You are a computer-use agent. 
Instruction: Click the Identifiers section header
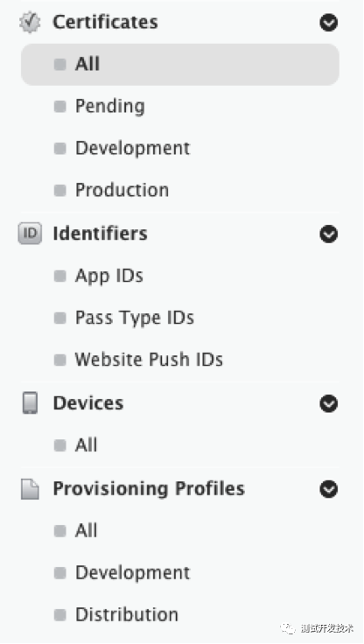pyautogui.click(x=101, y=234)
